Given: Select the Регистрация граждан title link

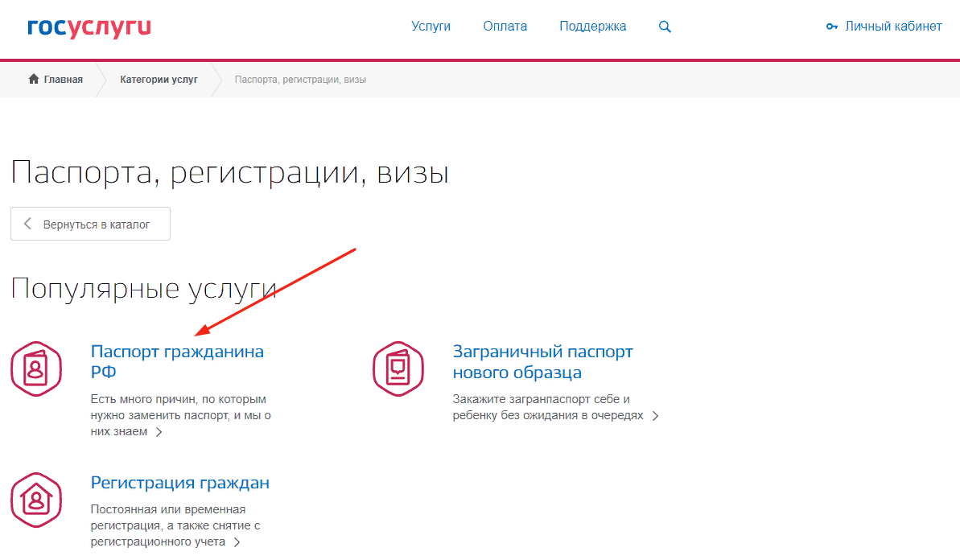Looking at the screenshot, I should 179,483.
